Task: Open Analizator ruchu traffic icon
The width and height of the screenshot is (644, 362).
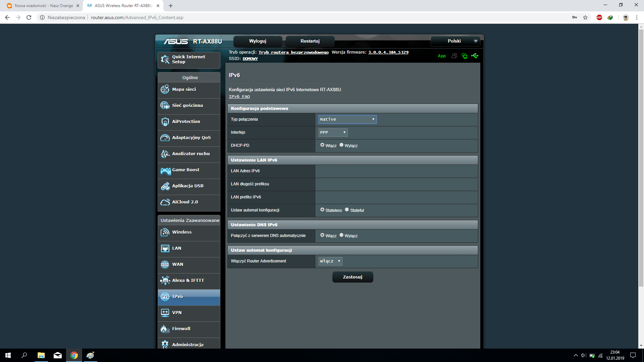Action: click(x=165, y=154)
